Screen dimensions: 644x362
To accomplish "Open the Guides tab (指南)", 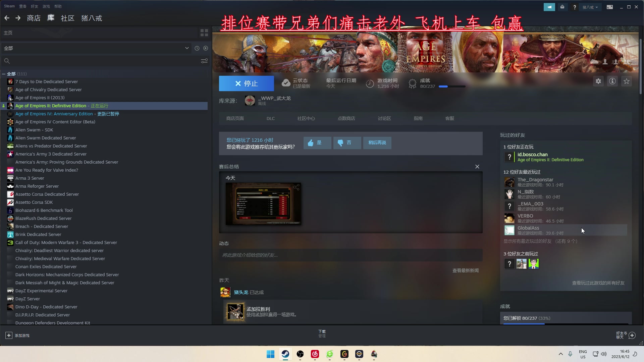I will click(418, 118).
